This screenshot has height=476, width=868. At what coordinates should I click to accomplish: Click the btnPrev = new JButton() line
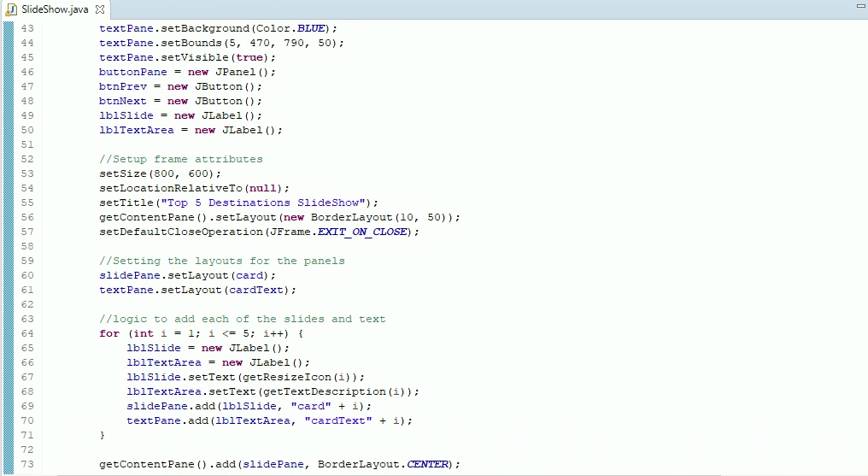click(180, 86)
